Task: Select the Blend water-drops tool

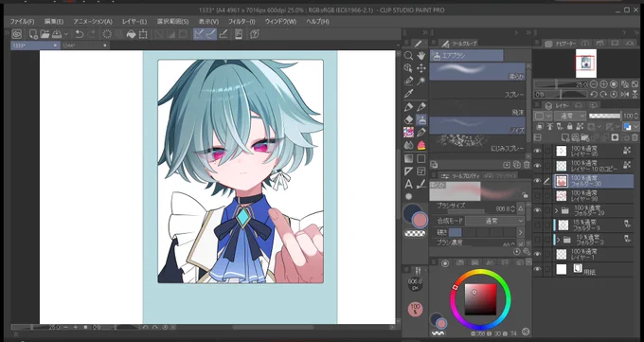Action: click(408, 145)
